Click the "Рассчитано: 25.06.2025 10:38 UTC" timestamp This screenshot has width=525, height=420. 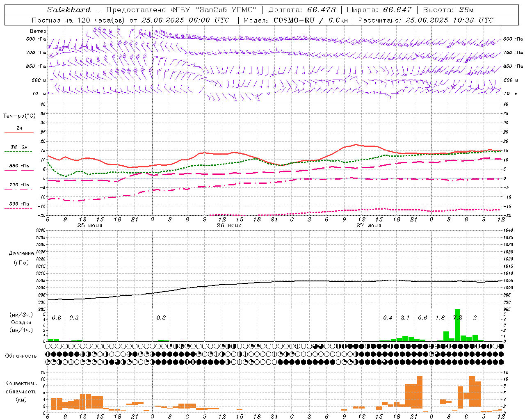[x=426, y=20]
